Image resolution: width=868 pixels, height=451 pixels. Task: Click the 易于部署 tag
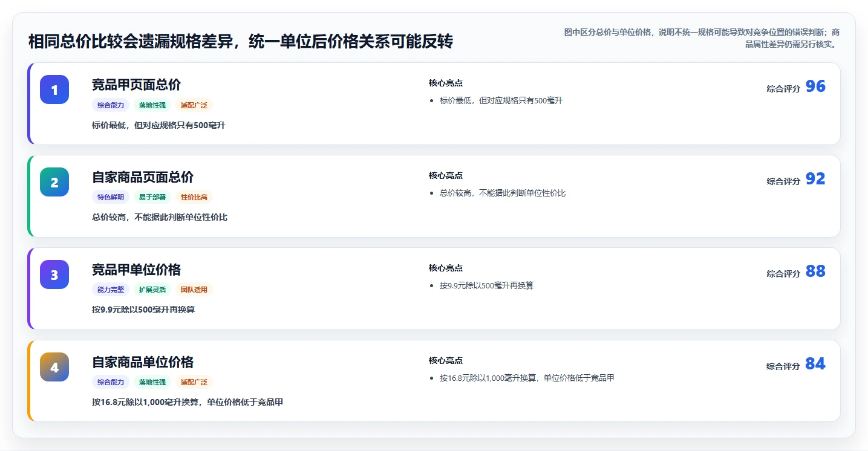pyautogui.click(x=152, y=197)
